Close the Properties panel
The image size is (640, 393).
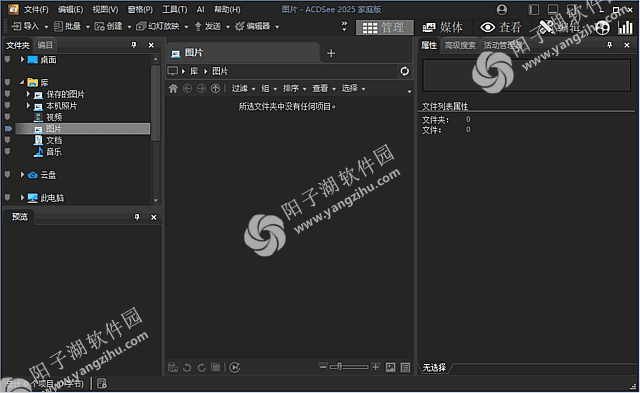click(627, 45)
